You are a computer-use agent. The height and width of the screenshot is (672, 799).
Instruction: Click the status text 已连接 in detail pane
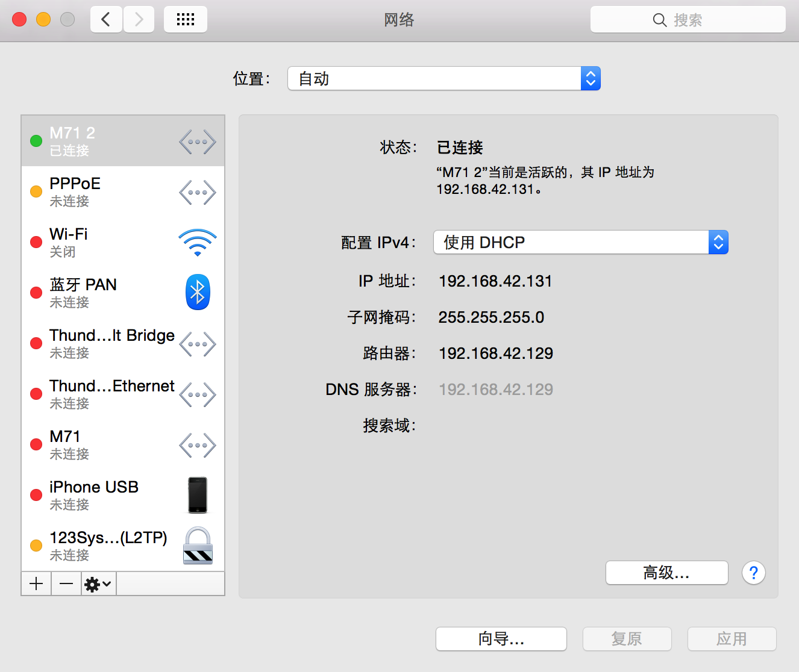pos(460,148)
